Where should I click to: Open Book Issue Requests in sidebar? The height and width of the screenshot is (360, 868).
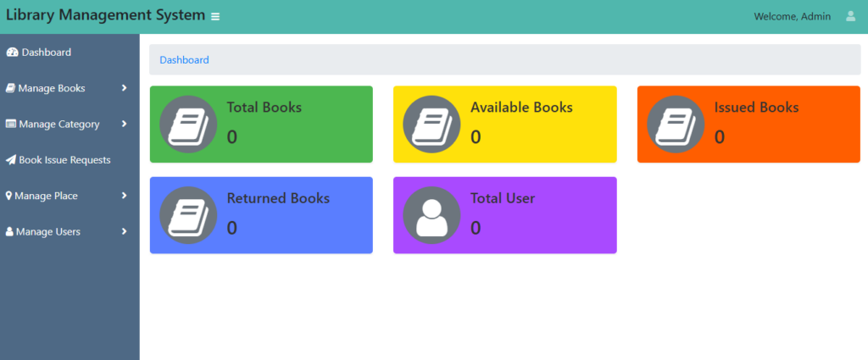pyautogui.click(x=70, y=160)
